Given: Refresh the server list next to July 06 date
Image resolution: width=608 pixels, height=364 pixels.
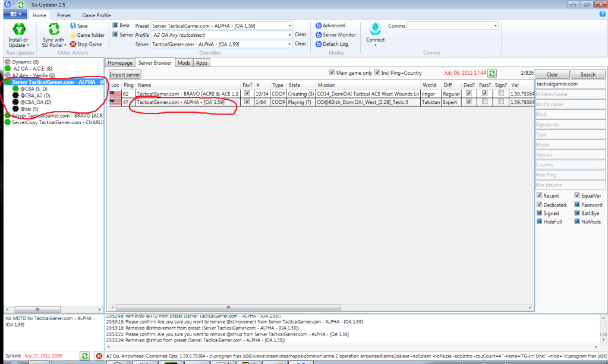Looking at the screenshot, I should (493, 73).
